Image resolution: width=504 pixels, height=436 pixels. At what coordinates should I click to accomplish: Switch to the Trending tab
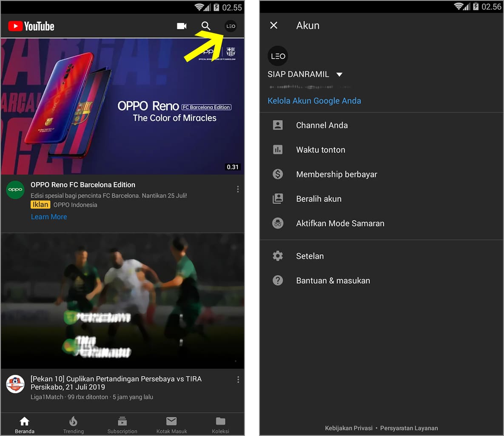(x=74, y=425)
